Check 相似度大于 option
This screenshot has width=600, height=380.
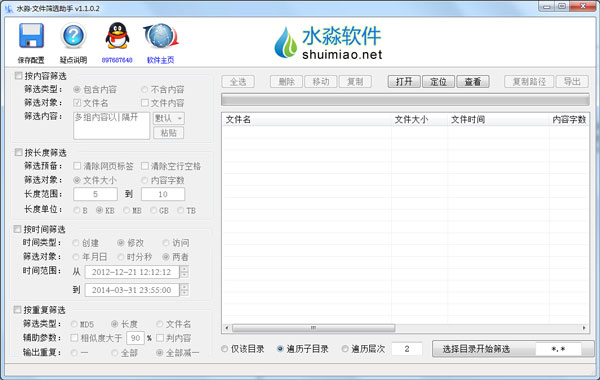tap(74, 338)
